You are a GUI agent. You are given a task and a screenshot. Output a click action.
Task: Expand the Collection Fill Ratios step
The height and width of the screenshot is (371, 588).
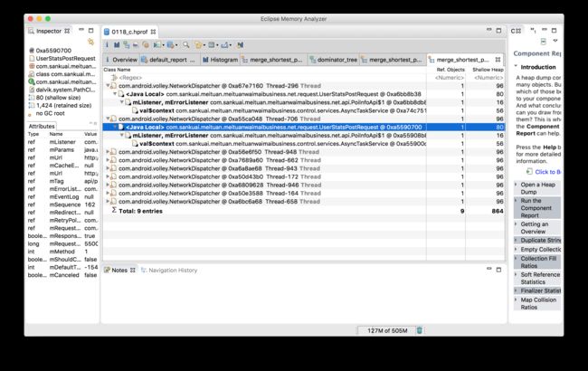pos(516,259)
